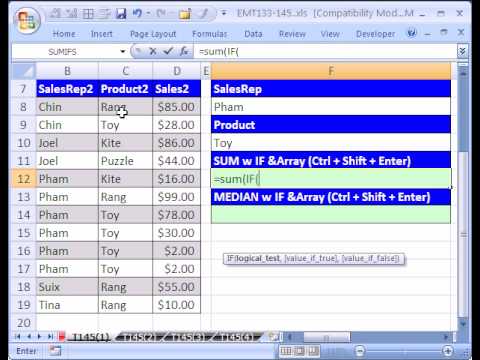Click the Insert Worksheet tab icon
480x360 pixels.
[274, 337]
